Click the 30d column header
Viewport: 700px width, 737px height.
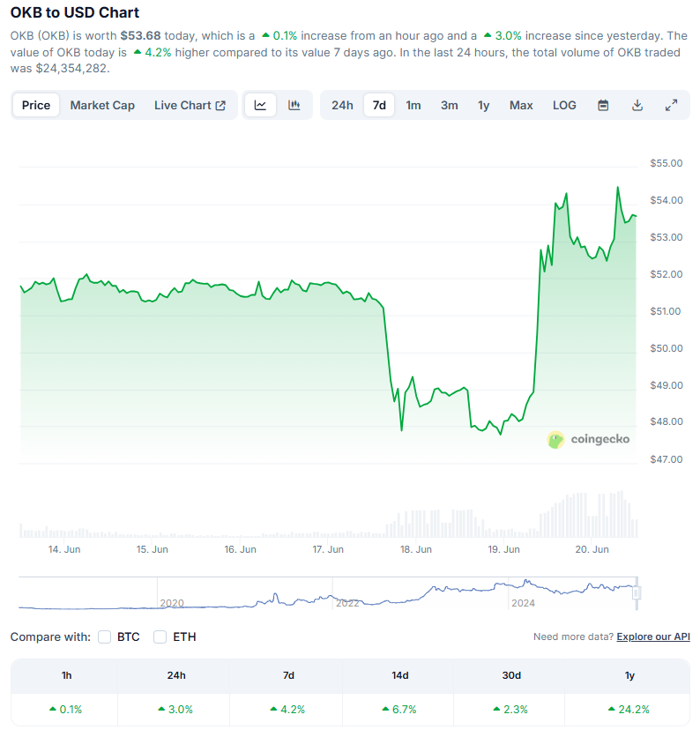click(x=511, y=675)
